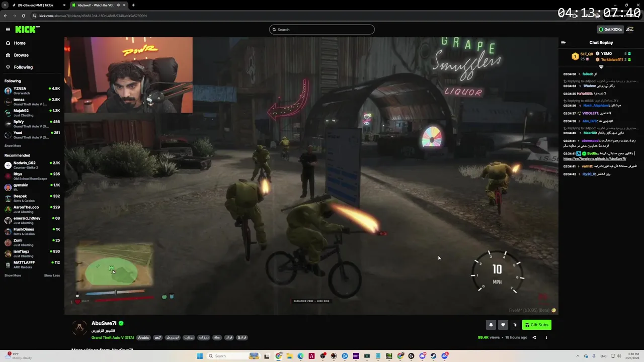Click the Kick search field
644x362 pixels.
click(322, 30)
